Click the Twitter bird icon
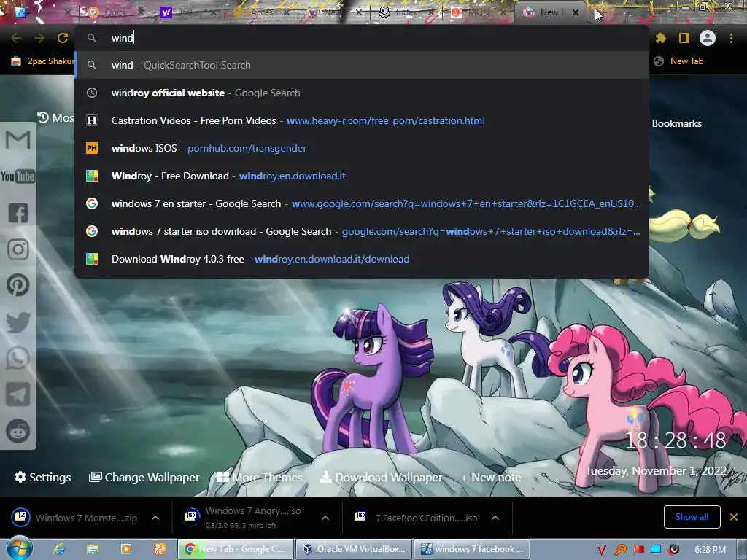 [x=18, y=322]
